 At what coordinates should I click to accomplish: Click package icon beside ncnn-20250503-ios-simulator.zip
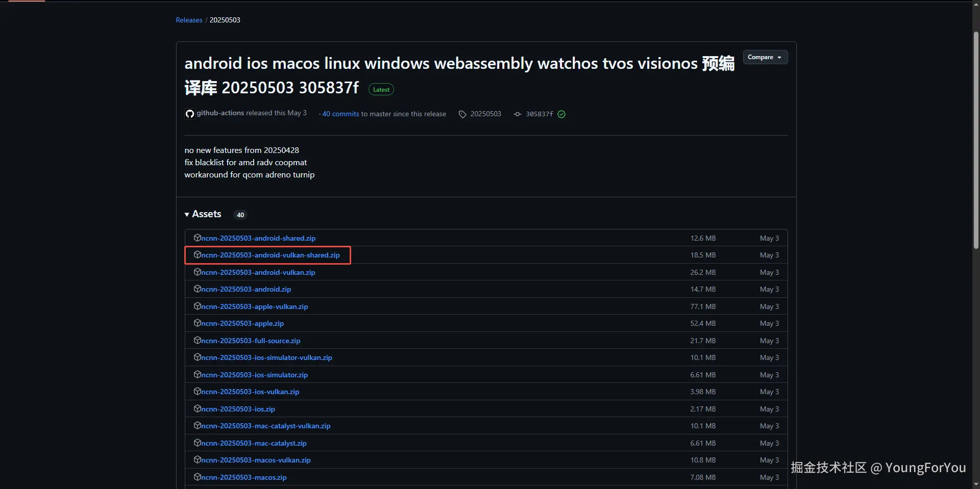tap(197, 374)
